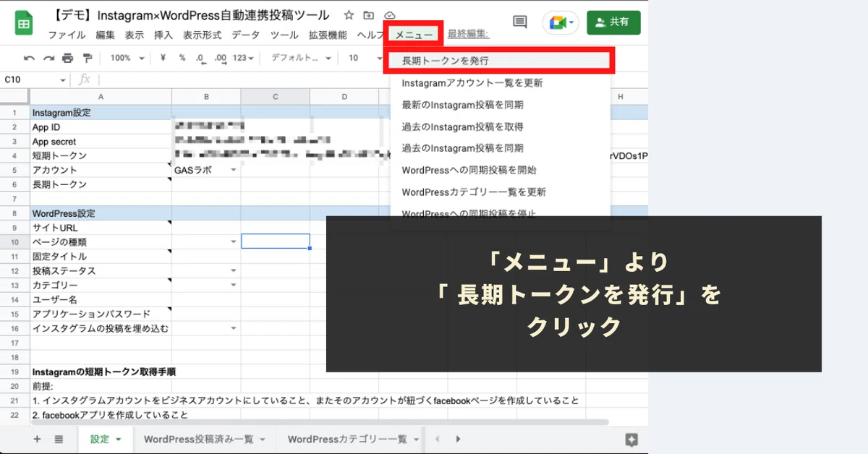868x454 pixels.
Task: Open the Google Sheets home icon
Action: point(24,22)
